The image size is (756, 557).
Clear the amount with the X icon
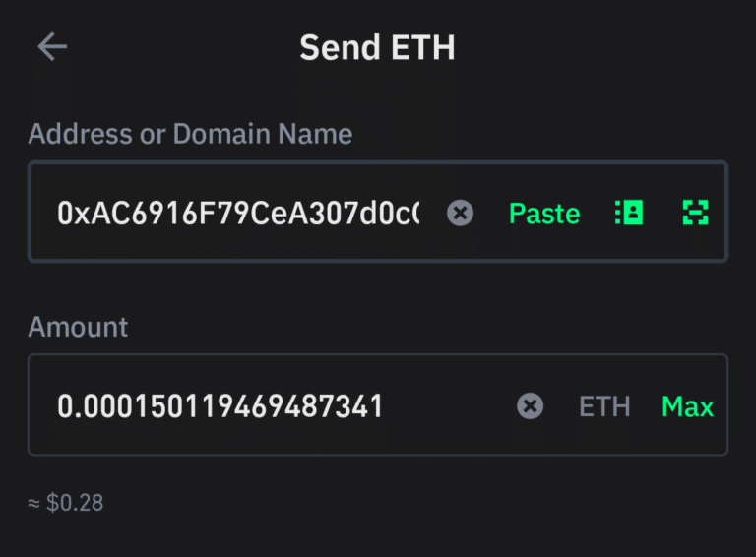click(x=530, y=405)
